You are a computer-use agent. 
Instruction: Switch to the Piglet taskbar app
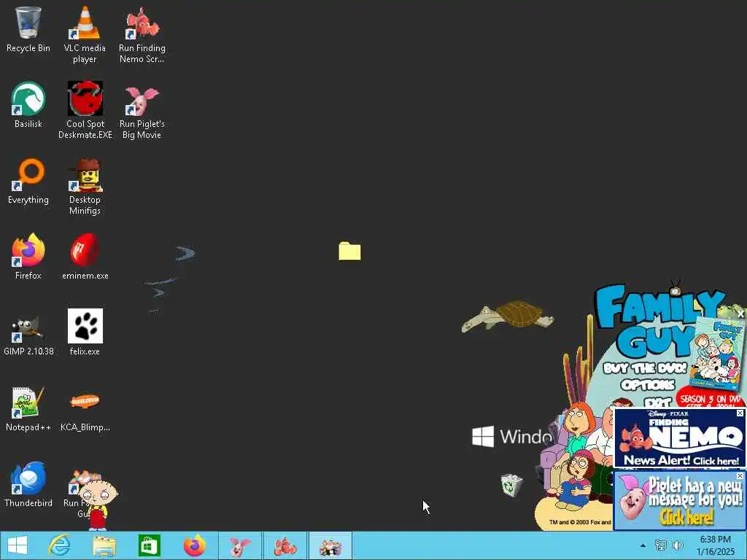(x=239, y=545)
